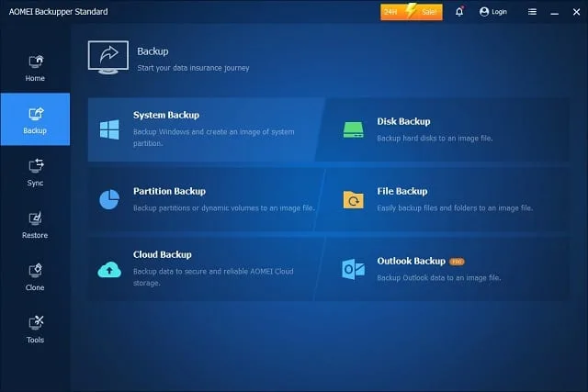Screen dimensions: 588x392
Task: Click "Backup hard disks to an image file."
Action: [x=435, y=139]
